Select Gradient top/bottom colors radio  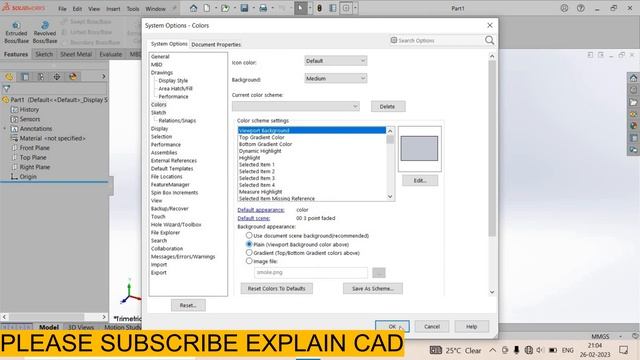point(249,253)
